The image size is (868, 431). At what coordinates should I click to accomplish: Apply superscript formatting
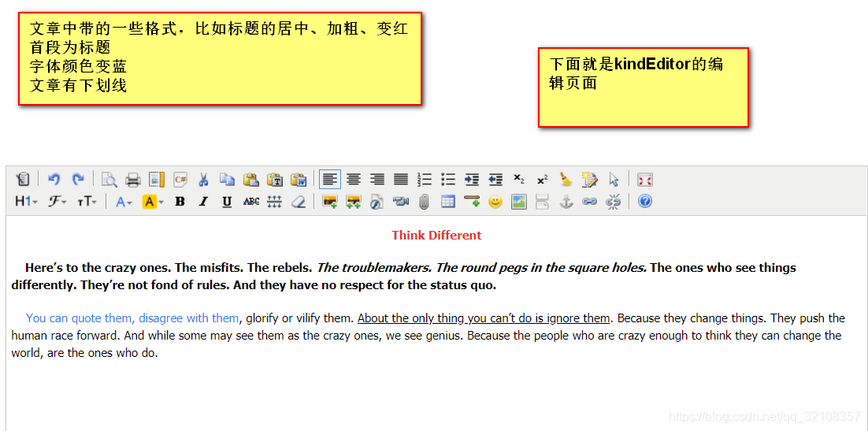pos(543,180)
